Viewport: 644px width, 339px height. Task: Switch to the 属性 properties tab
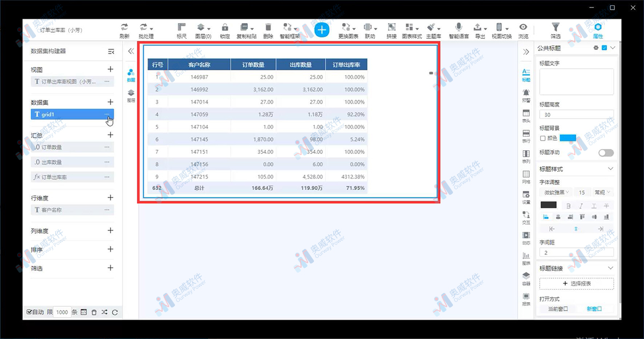(x=598, y=31)
